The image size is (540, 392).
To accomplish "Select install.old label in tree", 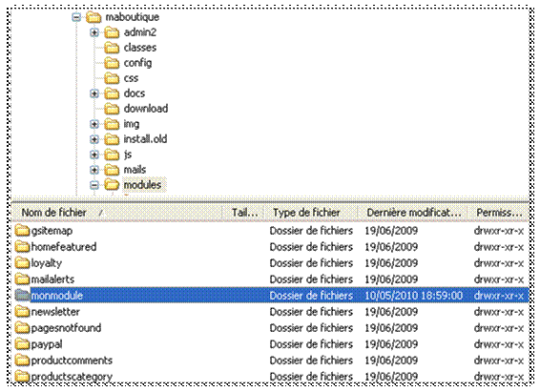I will [145, 139].
